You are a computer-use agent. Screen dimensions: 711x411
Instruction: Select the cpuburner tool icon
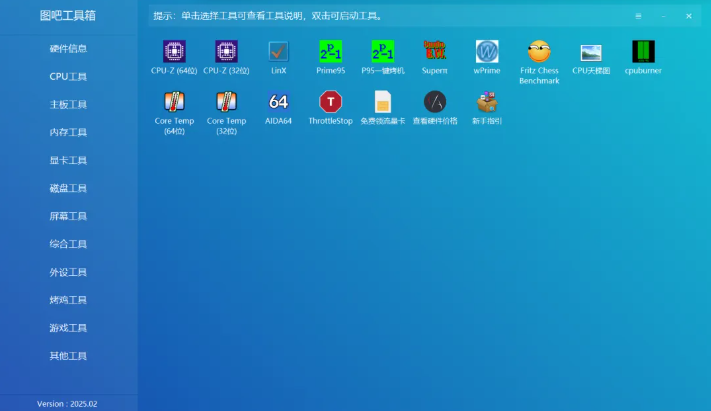click(x=643, y=51)
